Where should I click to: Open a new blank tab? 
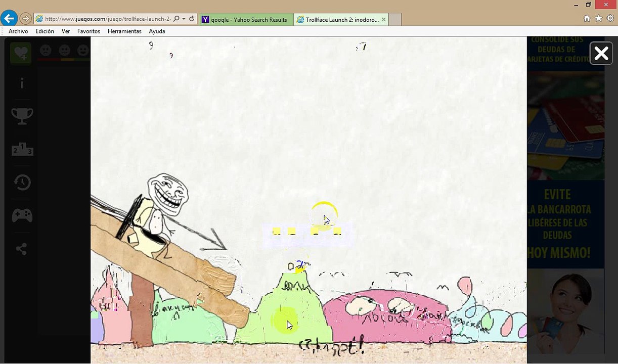395,20
